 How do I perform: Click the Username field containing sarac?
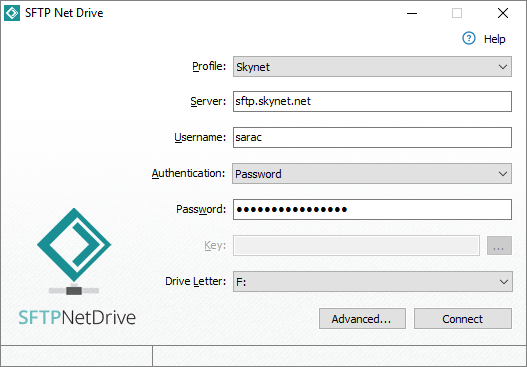pos(372,137)
